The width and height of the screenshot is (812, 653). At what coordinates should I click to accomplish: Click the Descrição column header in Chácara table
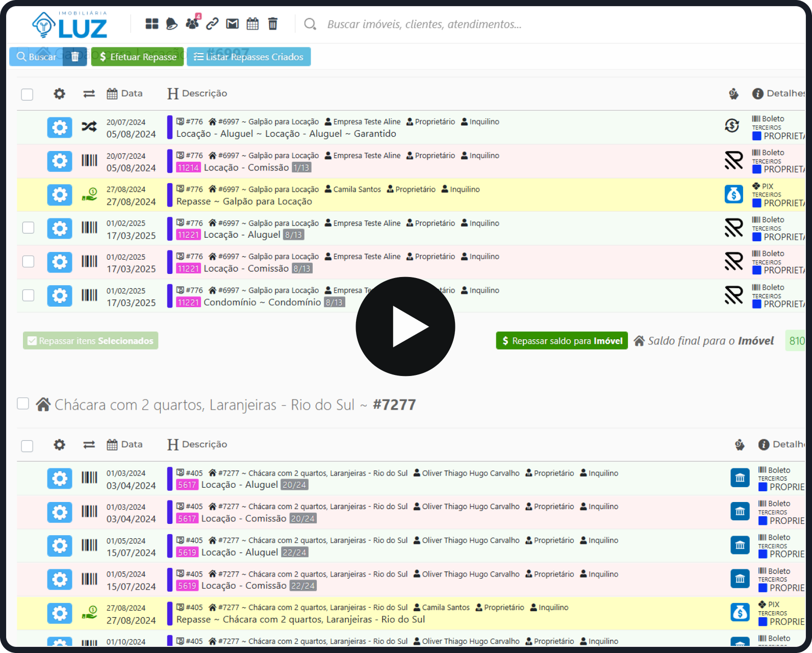point(197,445)
